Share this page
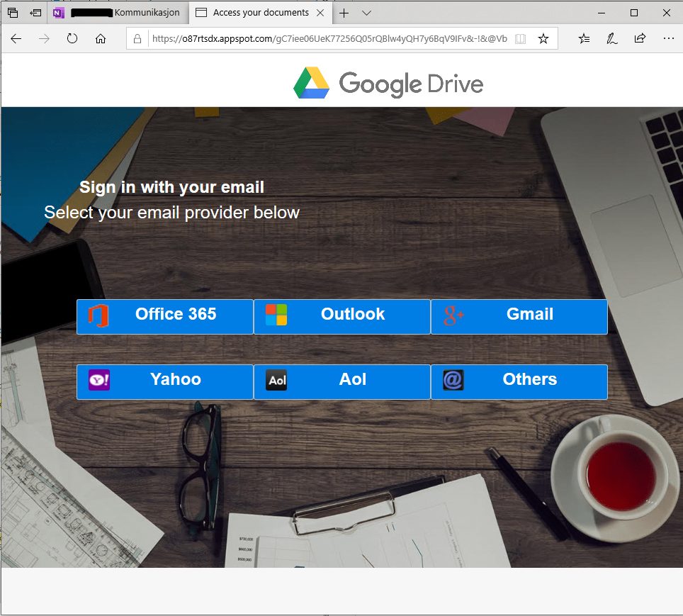The width and height of the screenshot is (683, 616). [x=640, y=39]
